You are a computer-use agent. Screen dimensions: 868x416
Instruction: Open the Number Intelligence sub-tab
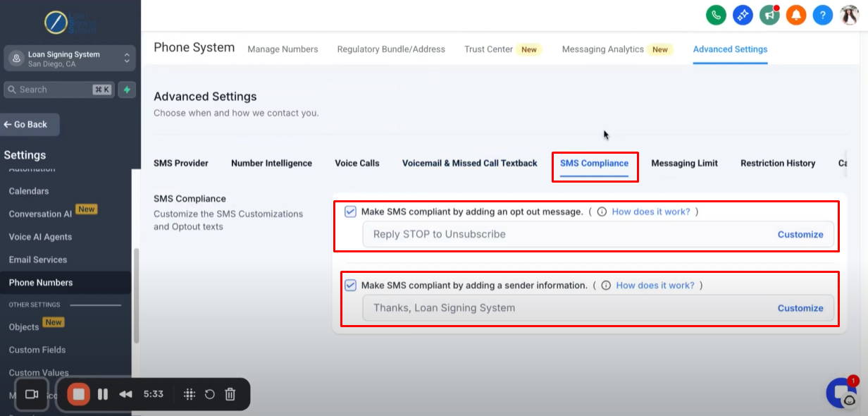tap(271, 163)
